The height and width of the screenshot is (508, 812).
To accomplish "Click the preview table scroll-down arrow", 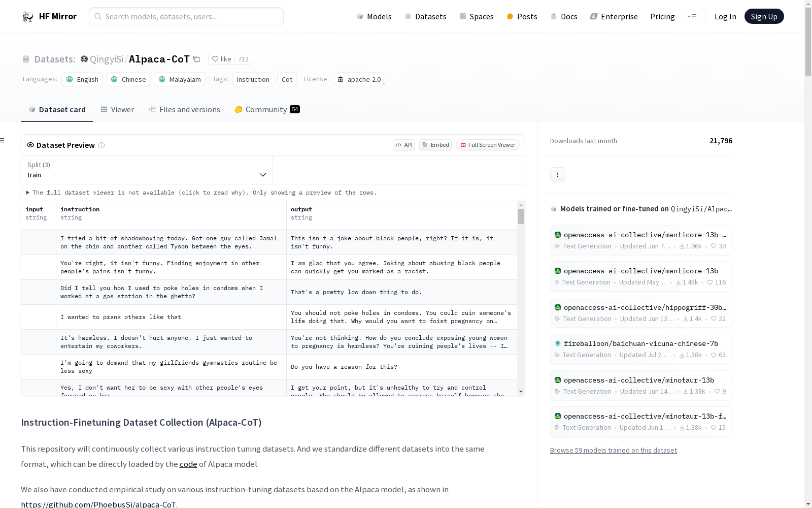I will pos(521,392).
